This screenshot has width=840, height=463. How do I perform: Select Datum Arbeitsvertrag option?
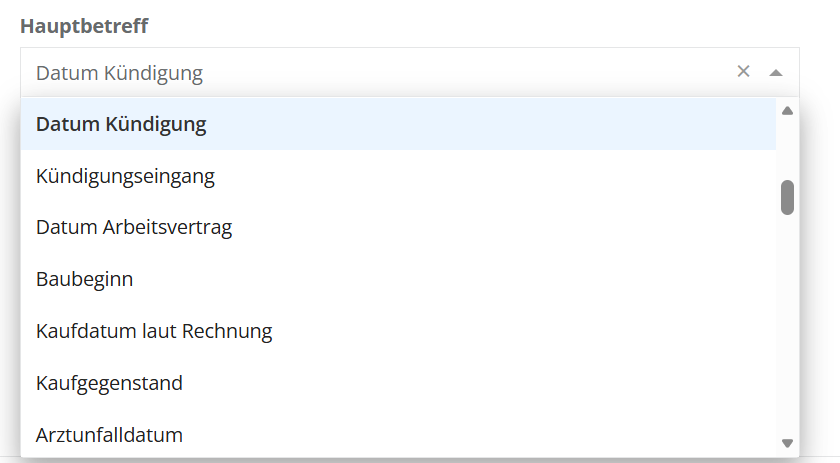134,227
